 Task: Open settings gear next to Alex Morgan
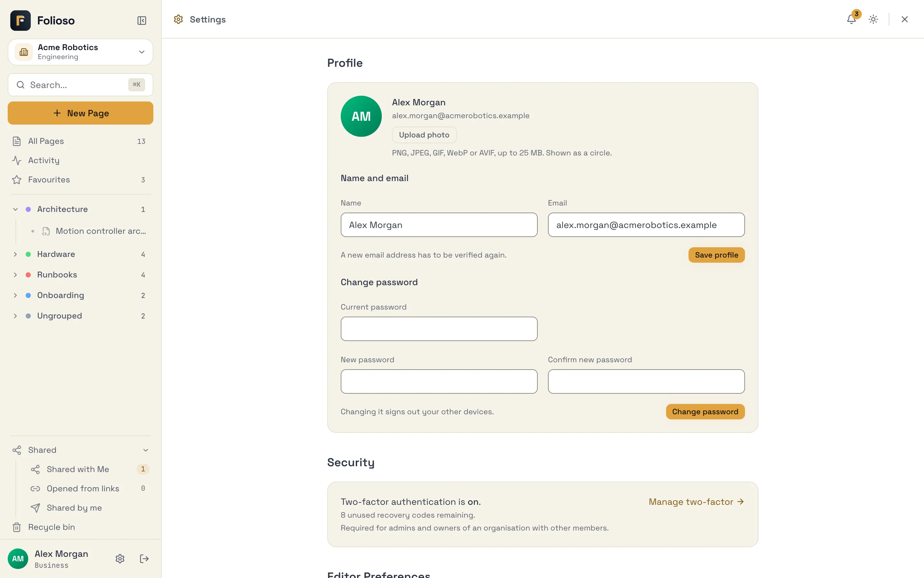tap(120, 558)
